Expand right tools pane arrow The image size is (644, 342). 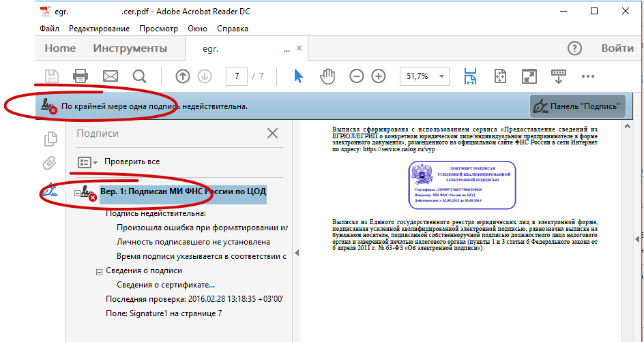click(637, 238)
